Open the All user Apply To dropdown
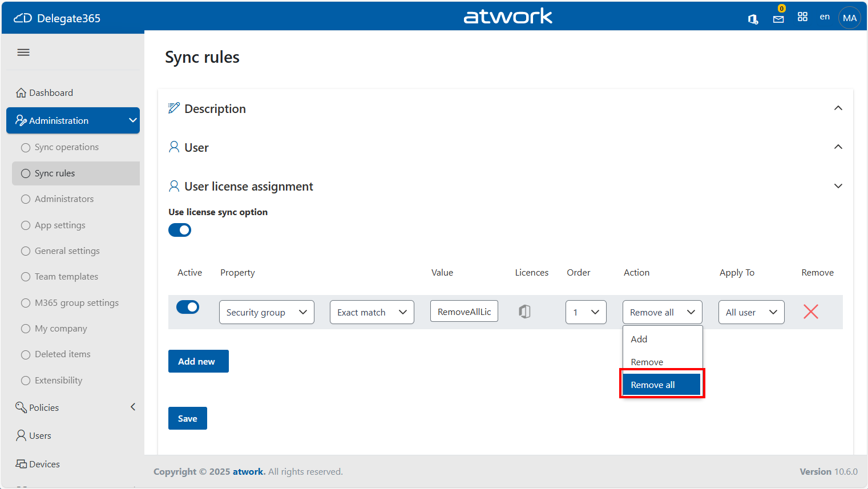 [x=751, y=312]
